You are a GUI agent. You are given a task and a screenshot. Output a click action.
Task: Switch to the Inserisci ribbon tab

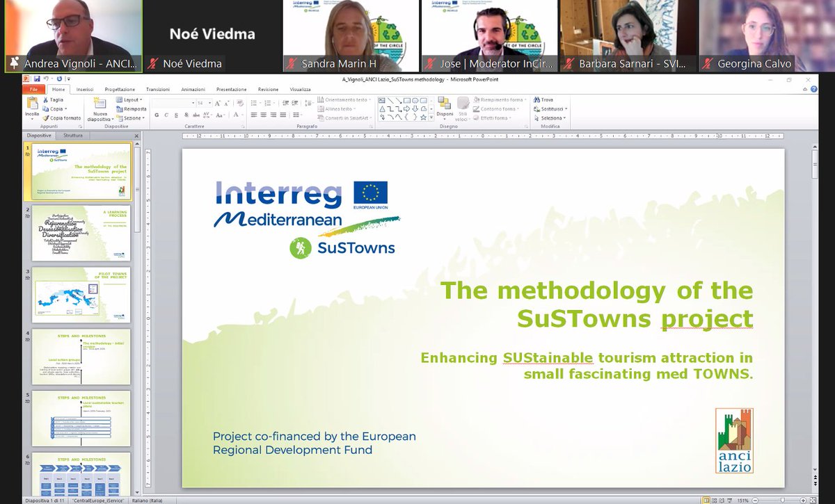point(85,90)
